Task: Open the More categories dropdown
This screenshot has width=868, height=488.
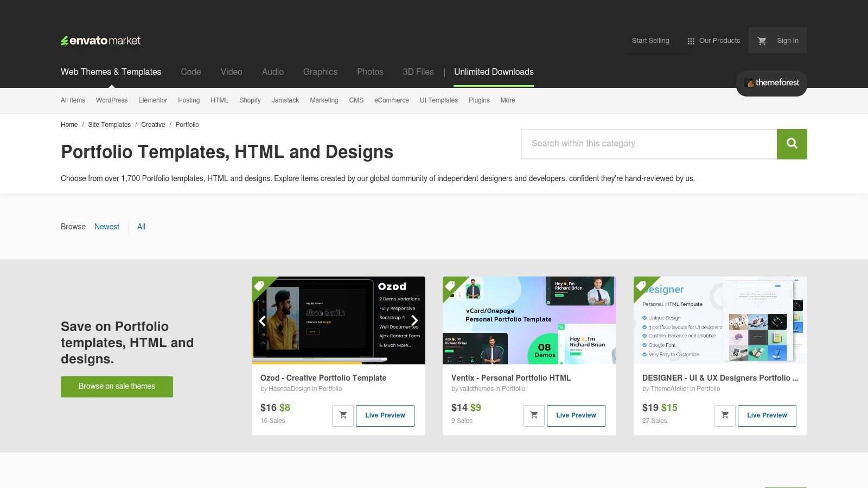Action: (507, 100)
